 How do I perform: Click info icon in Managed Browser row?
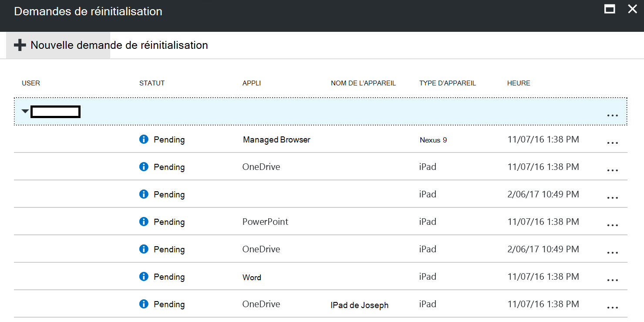[x=144, y=139]
